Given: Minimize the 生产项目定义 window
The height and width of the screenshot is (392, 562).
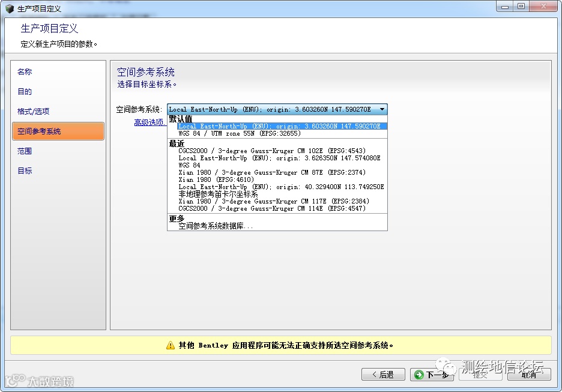Looking at the screenshot, I should click(x=504, y=6).
